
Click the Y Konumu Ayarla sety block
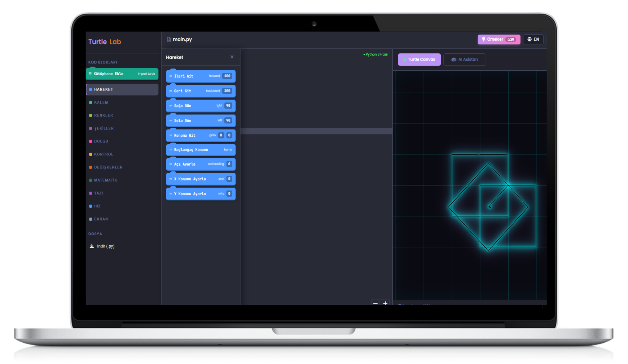201,194
